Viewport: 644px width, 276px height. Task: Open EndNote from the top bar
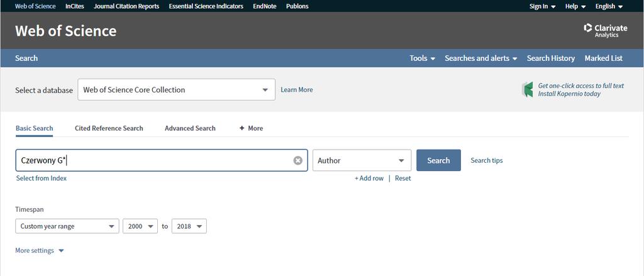tap(265, 6)
